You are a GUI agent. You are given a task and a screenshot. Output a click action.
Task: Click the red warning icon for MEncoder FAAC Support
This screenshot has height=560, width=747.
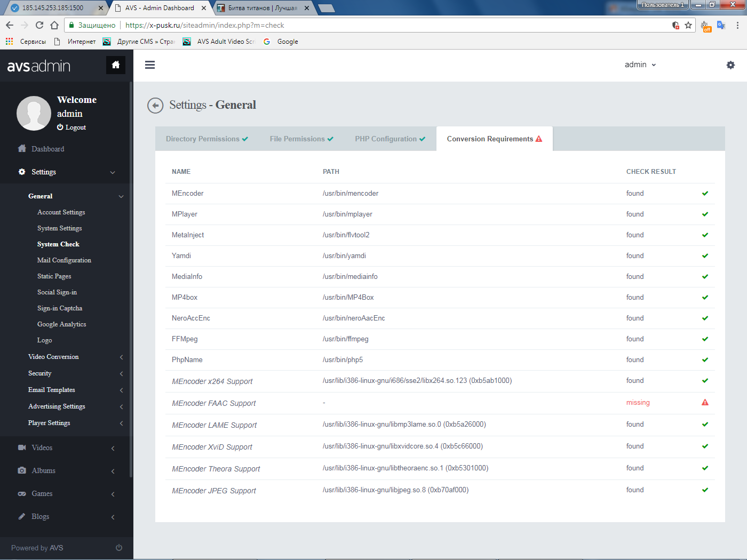click(x=705, y=403)
